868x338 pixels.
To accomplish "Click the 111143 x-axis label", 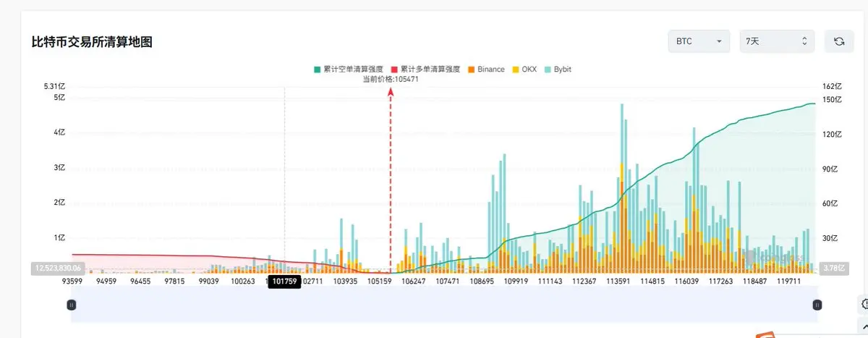I will [x=550, y=282].
